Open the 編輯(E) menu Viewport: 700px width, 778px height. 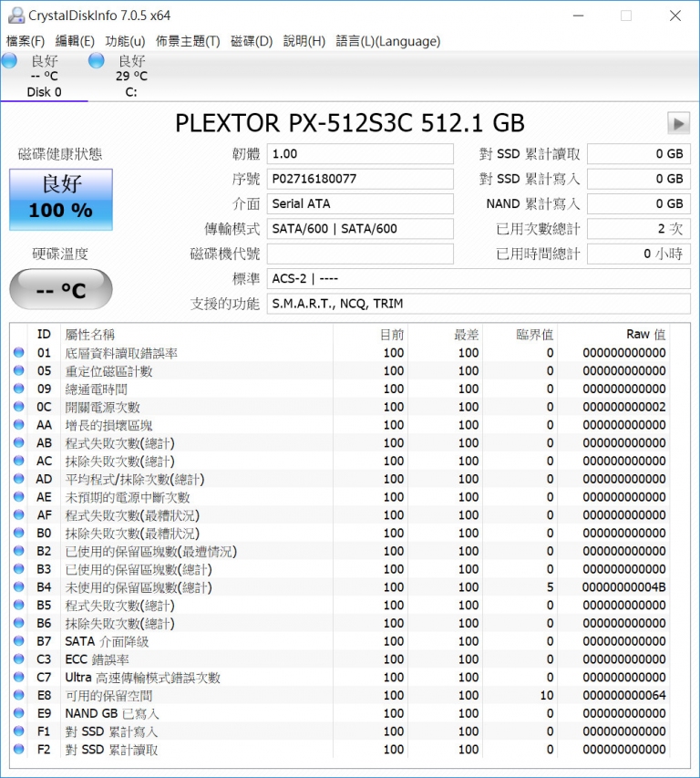75,41
